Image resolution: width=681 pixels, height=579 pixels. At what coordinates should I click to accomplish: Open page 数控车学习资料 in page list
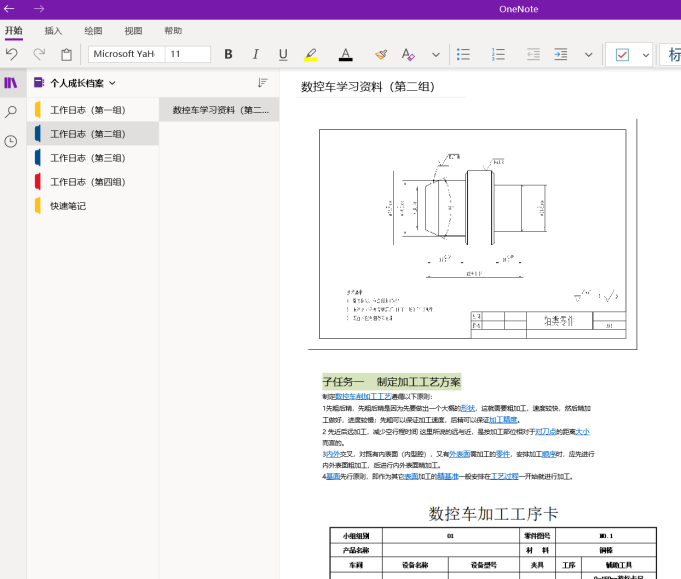[x=219, y=110]
